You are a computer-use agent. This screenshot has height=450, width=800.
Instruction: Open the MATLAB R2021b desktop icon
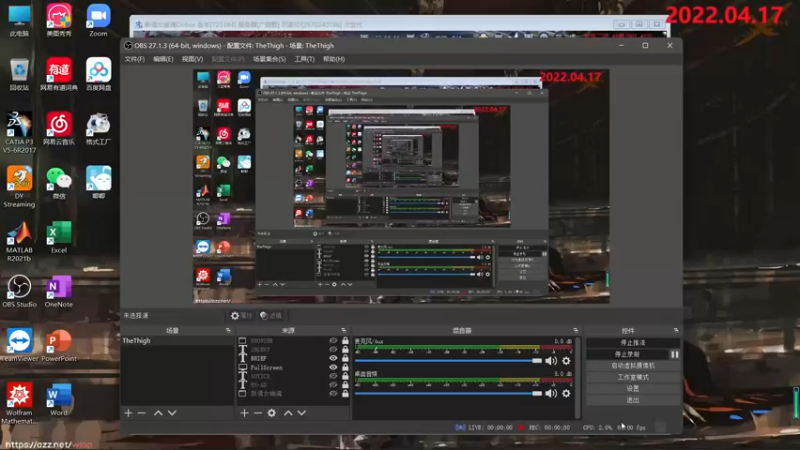click(x=19, y=241)
